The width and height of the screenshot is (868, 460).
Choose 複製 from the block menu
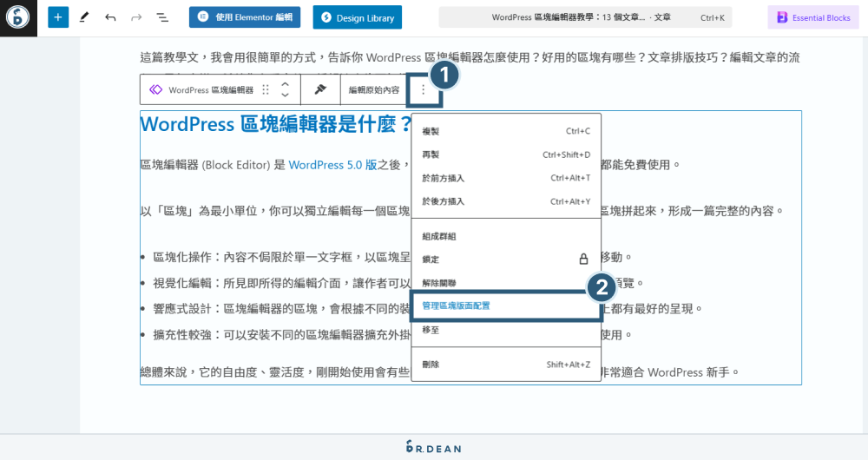[506, 131]
